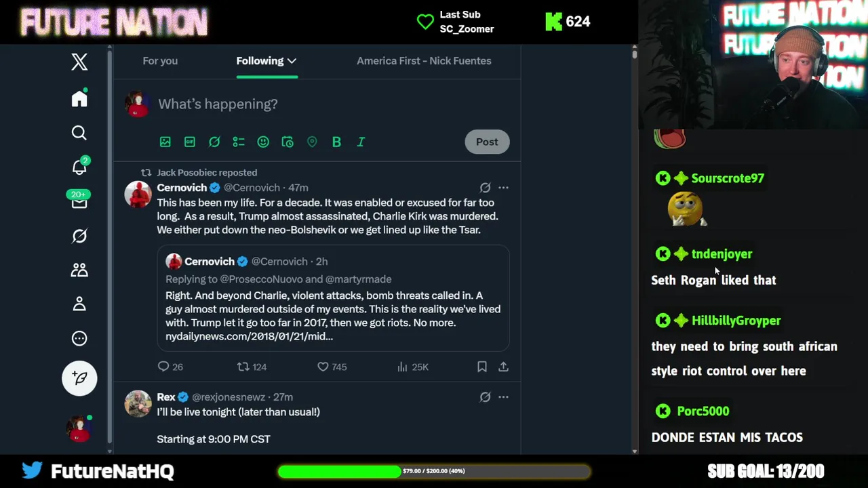Switch to the For you tab
Viewport: 868px width, 488px height.
point(160,61)
